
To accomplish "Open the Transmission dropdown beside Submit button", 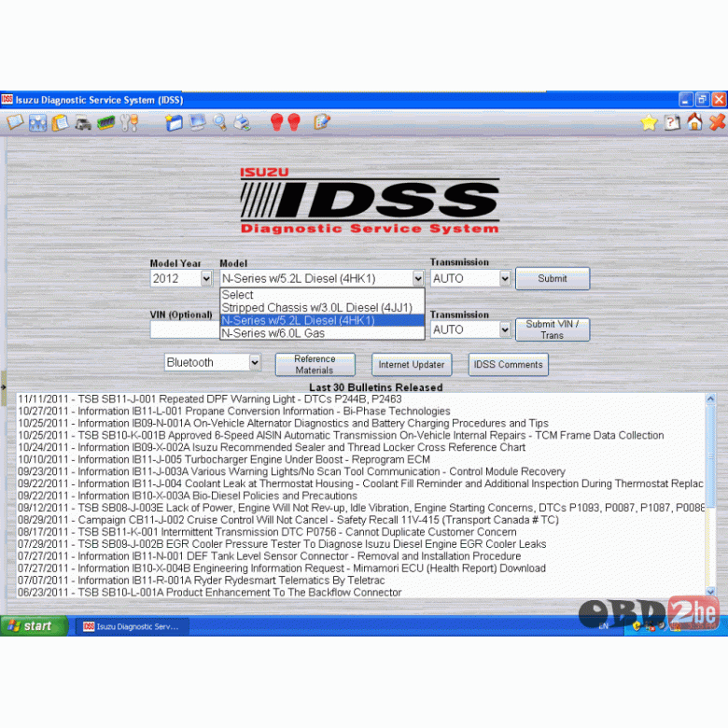I will [x=470, y=278].
